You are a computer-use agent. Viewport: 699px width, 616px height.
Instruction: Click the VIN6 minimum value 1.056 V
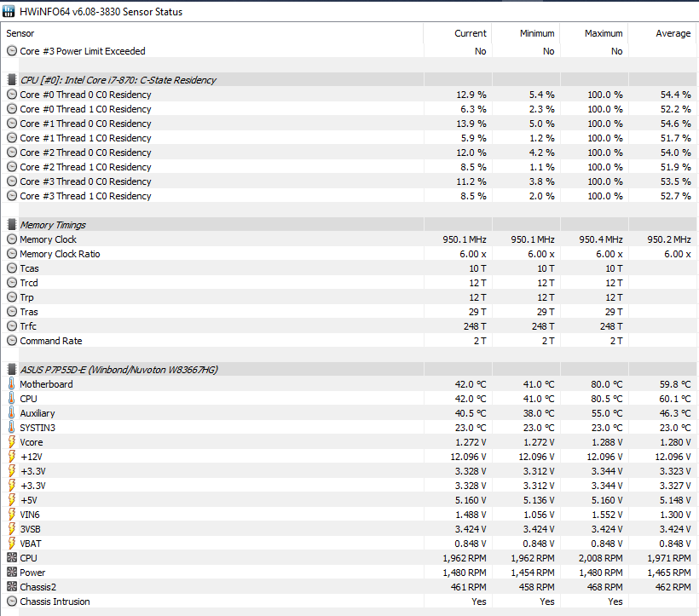(x=539, y=515)
